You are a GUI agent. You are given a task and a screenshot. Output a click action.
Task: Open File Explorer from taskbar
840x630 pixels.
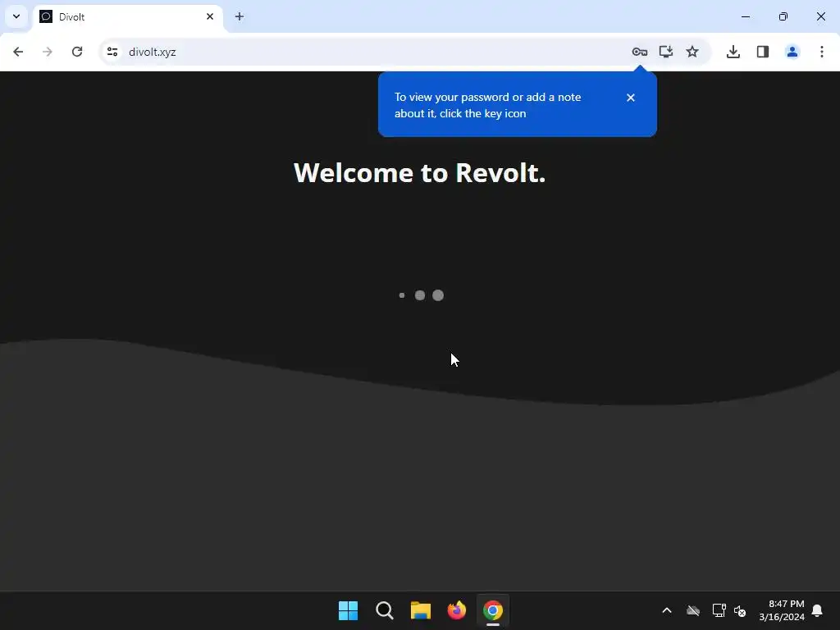[x=421, y=610]
